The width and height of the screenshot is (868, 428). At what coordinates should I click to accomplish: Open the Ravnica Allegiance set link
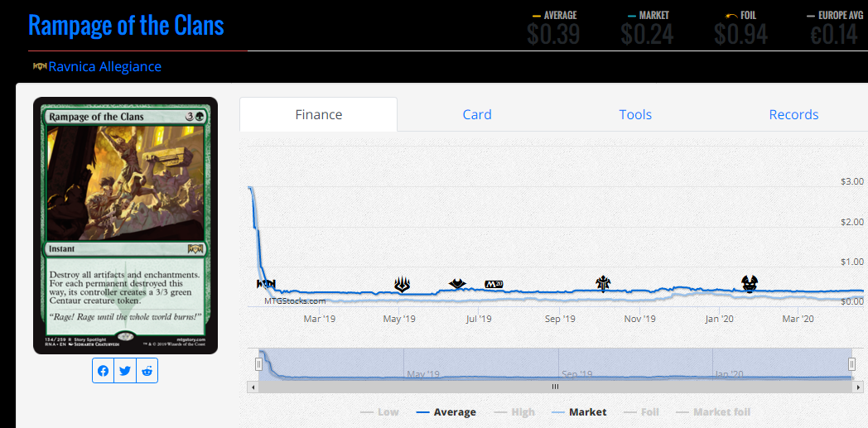click(105, 67)
